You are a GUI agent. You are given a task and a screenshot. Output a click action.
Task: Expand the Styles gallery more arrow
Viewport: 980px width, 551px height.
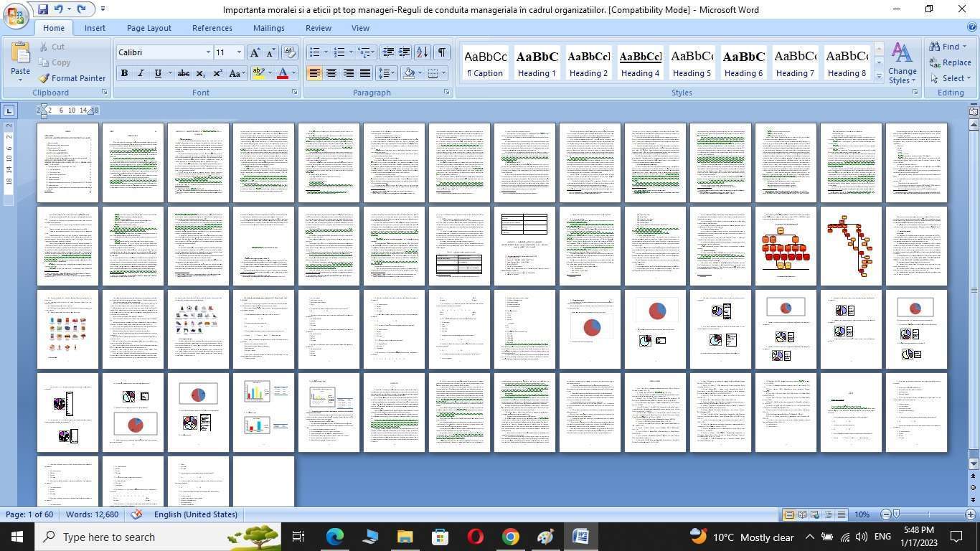click(879, 76)
